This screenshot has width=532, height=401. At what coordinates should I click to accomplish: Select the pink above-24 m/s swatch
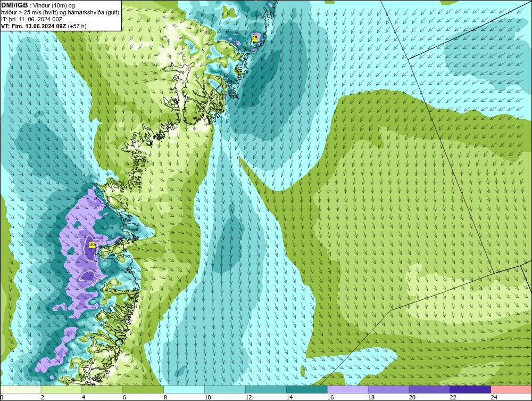(511, 389)
